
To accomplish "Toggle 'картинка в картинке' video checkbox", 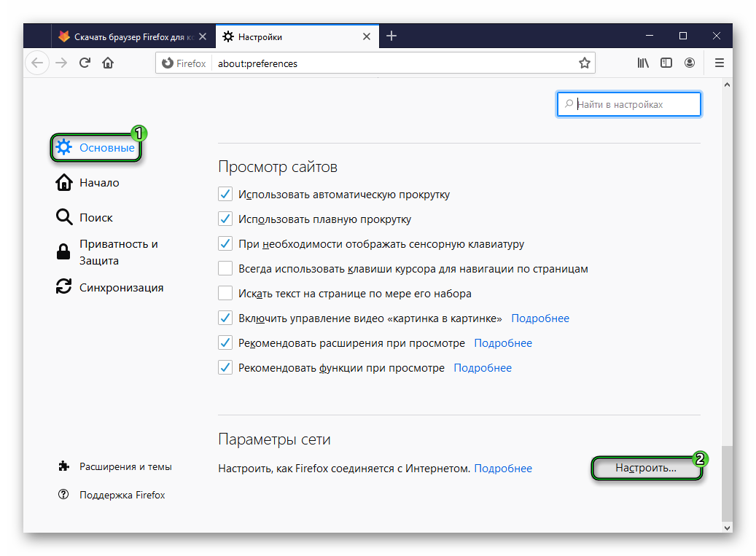I will coord(225,318).
